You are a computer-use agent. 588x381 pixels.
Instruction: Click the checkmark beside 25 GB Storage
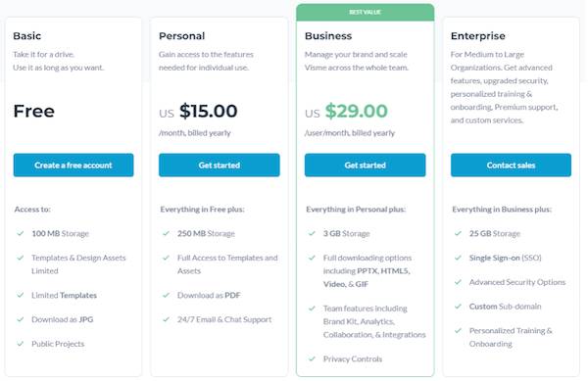pos(458,233)
